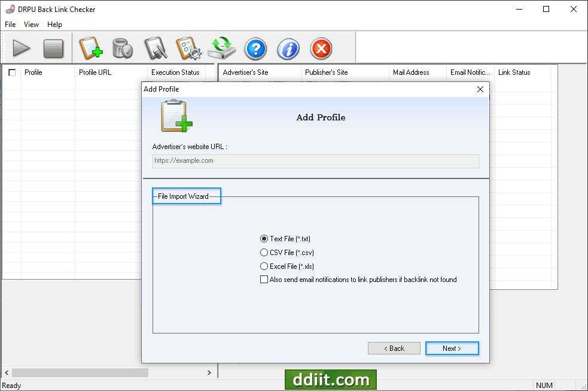Click the Stop icon in the toolbar
The height and width of the screenshot is (391, 588).
(54, 49)
